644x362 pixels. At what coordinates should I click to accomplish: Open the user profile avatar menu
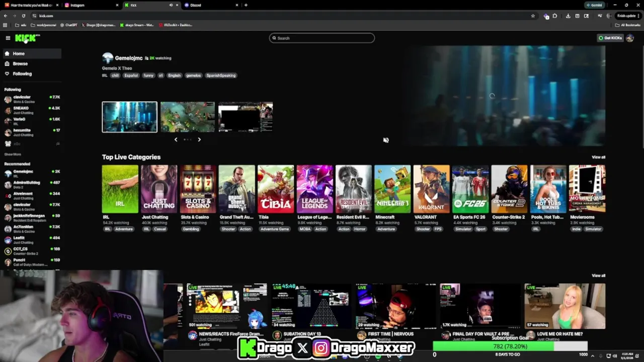pos(629,38)
